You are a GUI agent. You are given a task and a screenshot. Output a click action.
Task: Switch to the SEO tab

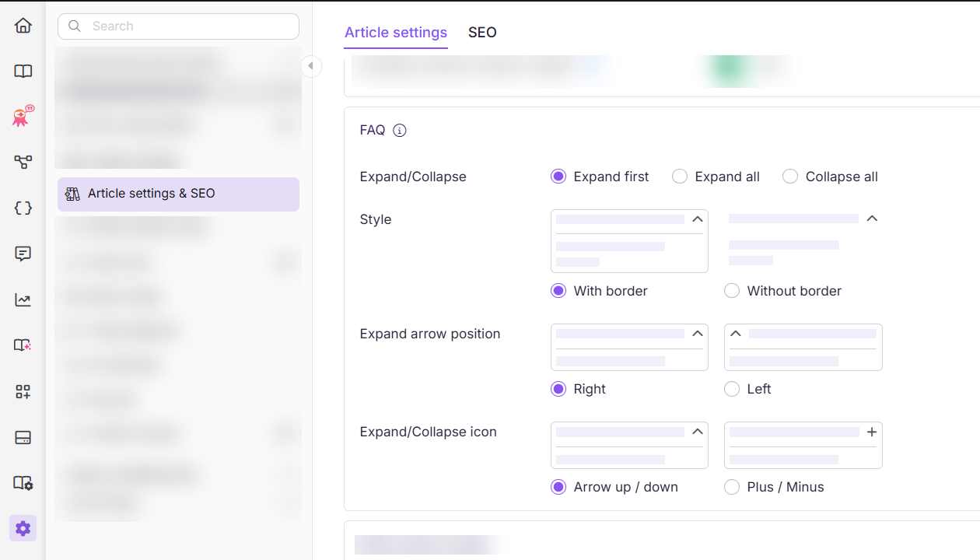pyautogui.click(x=482, y=33)
